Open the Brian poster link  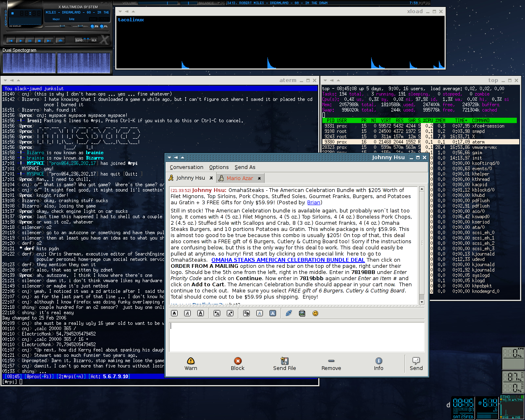[x=314, y=203]
